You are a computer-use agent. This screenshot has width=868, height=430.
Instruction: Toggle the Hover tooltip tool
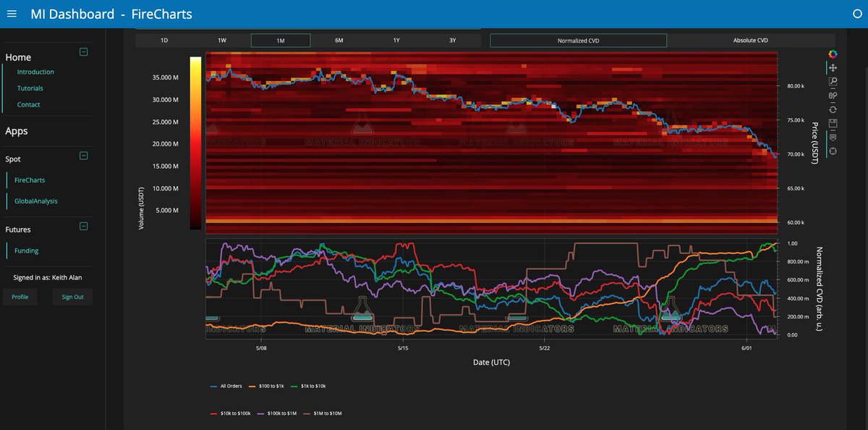pyautogui.click(x=833, y=137)
